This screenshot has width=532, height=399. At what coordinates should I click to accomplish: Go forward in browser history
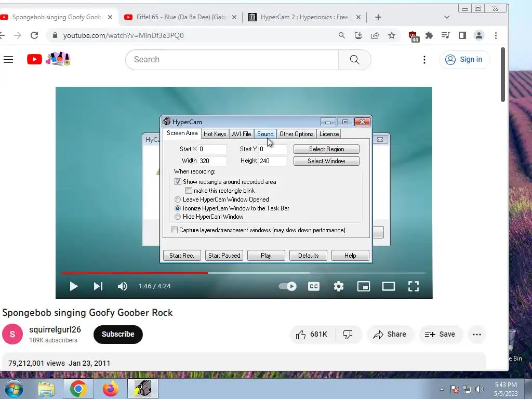click(x=18, y=35)
